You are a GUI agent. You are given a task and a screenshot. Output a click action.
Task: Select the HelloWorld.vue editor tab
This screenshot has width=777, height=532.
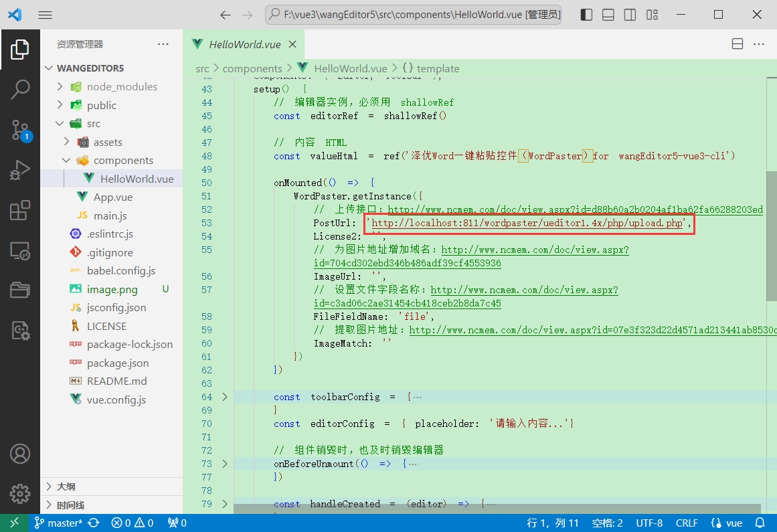pos(244,45)
